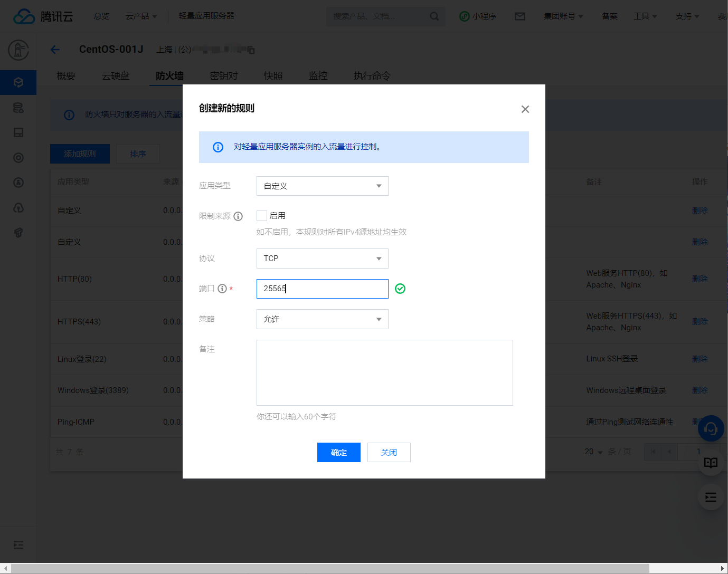
Task: Switch to the 密钥对 tab
Action: coord(224,76)
